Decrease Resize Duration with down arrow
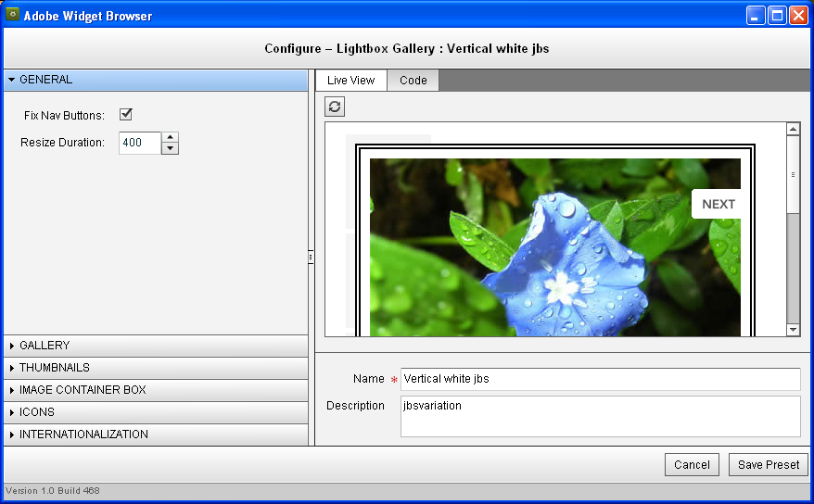Image resolution: width=814 pixels, height=504 pixels. pos(170,148)
